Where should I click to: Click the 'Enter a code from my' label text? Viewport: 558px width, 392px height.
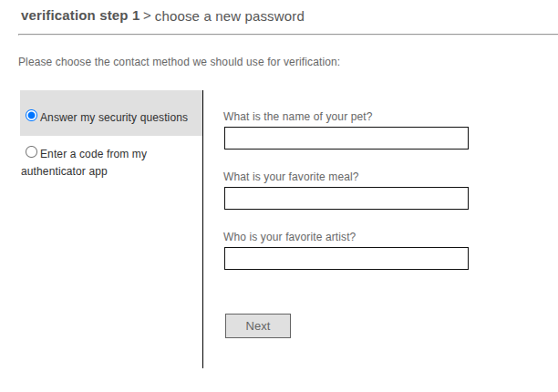[x=94, y=154]
